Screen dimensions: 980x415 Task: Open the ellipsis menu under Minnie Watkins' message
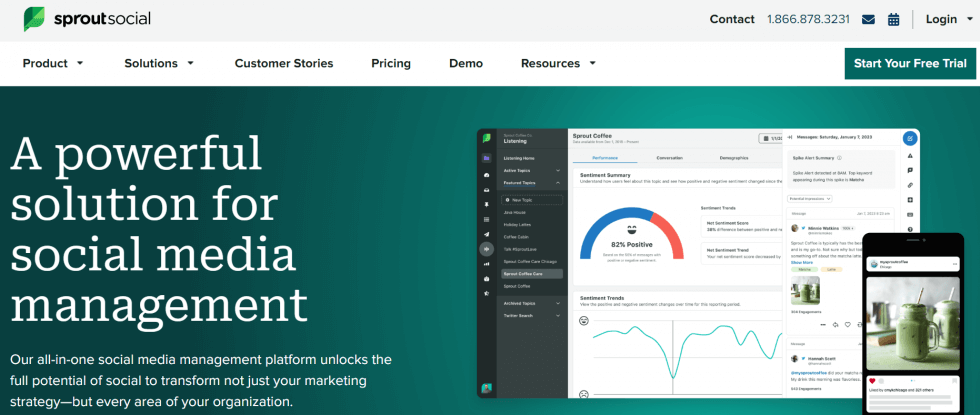tap(822, 325)
